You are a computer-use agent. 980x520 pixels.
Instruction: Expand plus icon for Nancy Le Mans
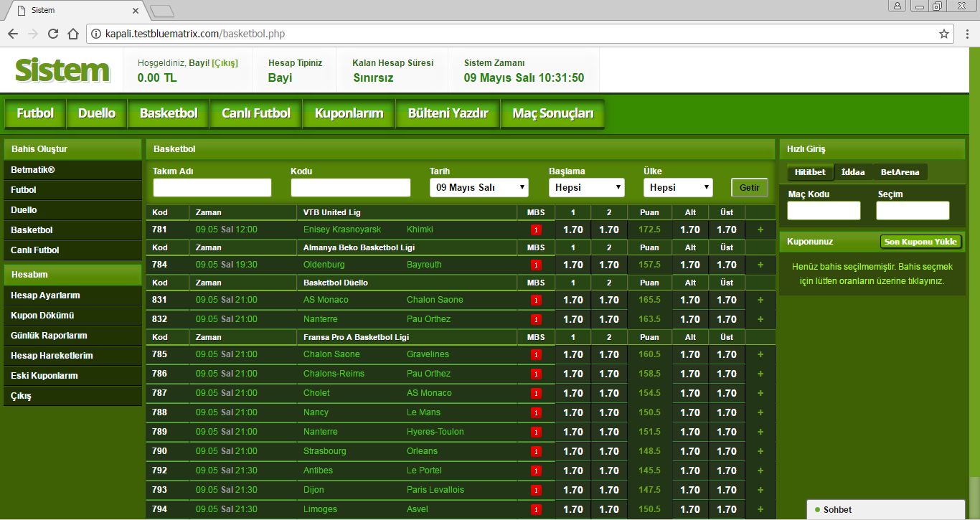click(760, 412)
